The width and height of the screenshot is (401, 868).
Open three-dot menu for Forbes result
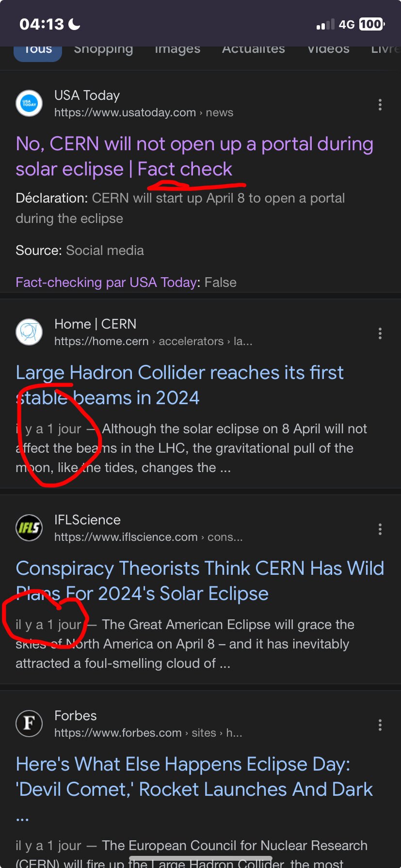380,725
